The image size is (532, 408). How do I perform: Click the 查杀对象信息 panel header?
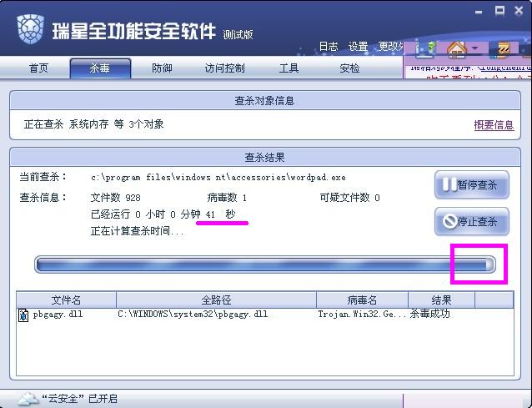pos(264,101)
